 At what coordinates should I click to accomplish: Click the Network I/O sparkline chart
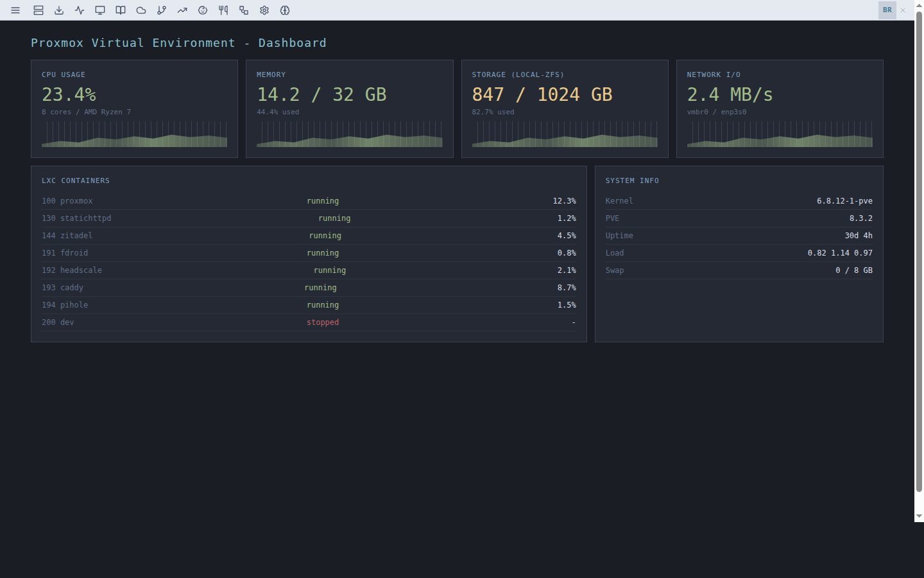tap(780, 134)
